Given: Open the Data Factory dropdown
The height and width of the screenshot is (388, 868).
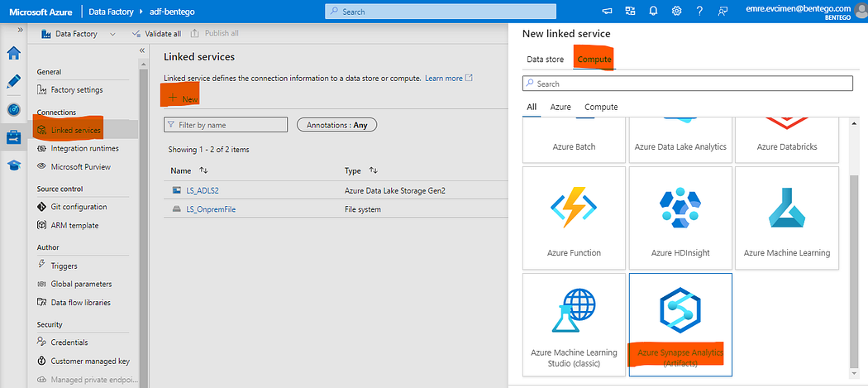Looking at the screenshot, I should click(x=79, y=34).
